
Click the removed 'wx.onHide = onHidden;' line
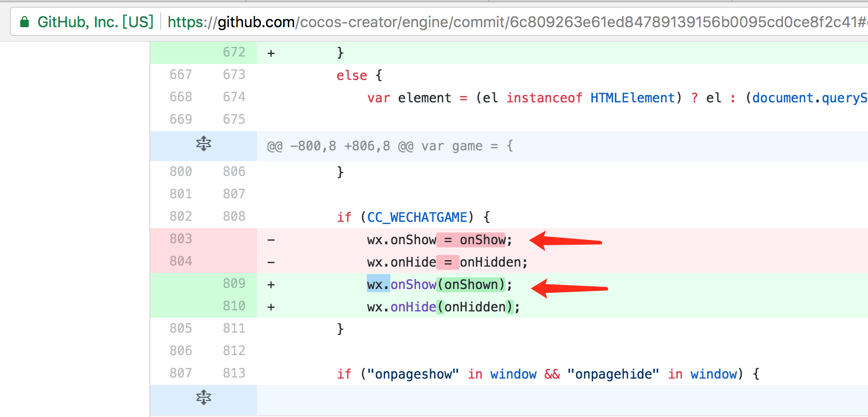coord(447,262)
